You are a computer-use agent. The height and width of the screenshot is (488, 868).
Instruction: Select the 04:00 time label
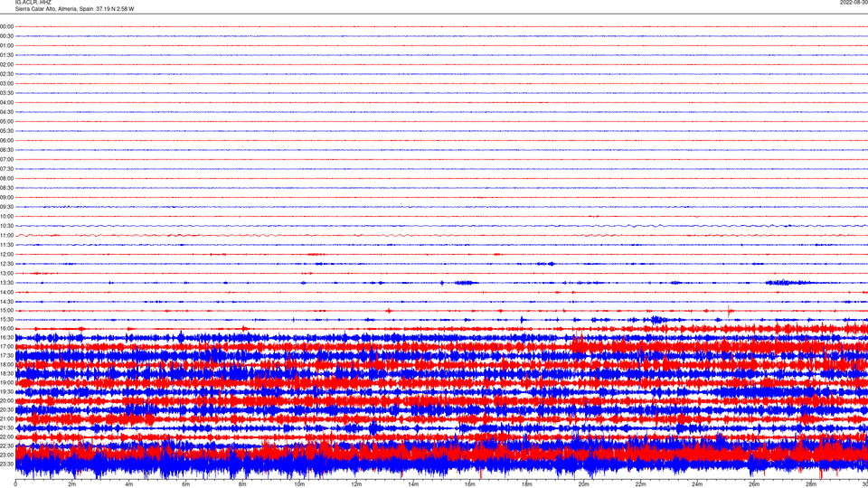(6, 102)
